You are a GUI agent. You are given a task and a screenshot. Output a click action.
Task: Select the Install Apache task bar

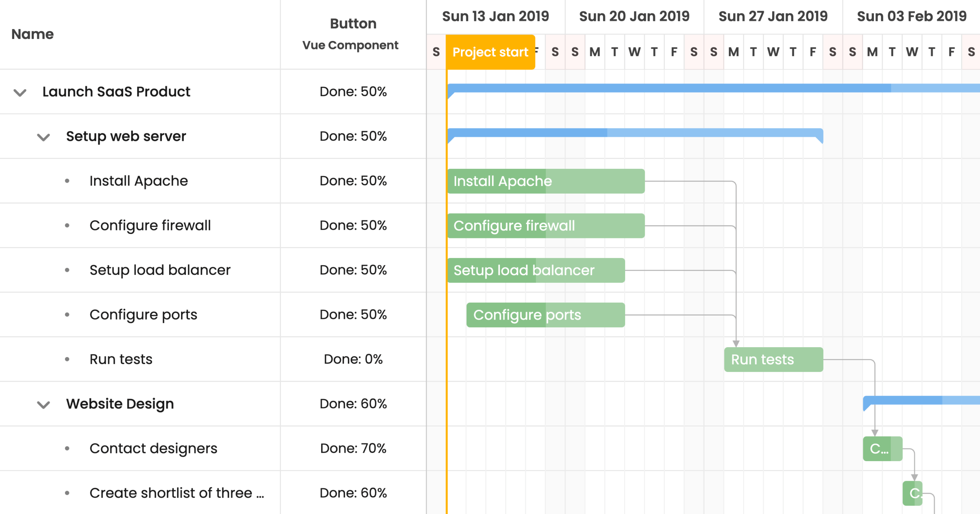point(546,181)
